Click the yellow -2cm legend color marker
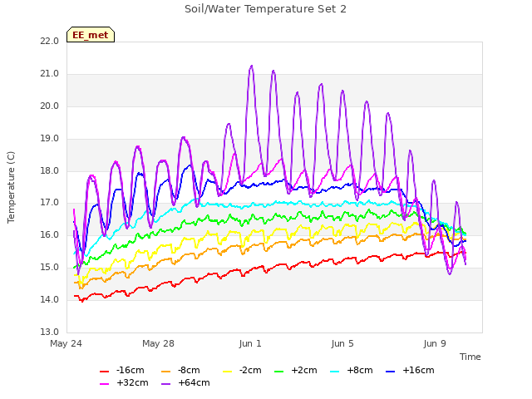This screenshot has width=532, height=399. (227, 372)
